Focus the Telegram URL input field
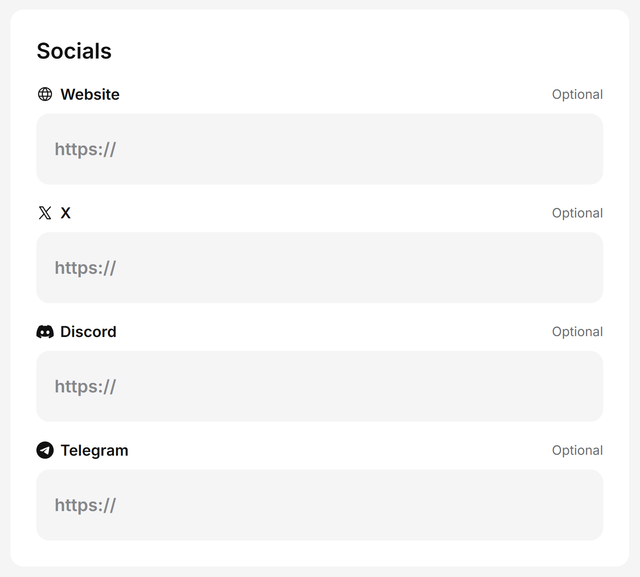 [x=320, y=505]
